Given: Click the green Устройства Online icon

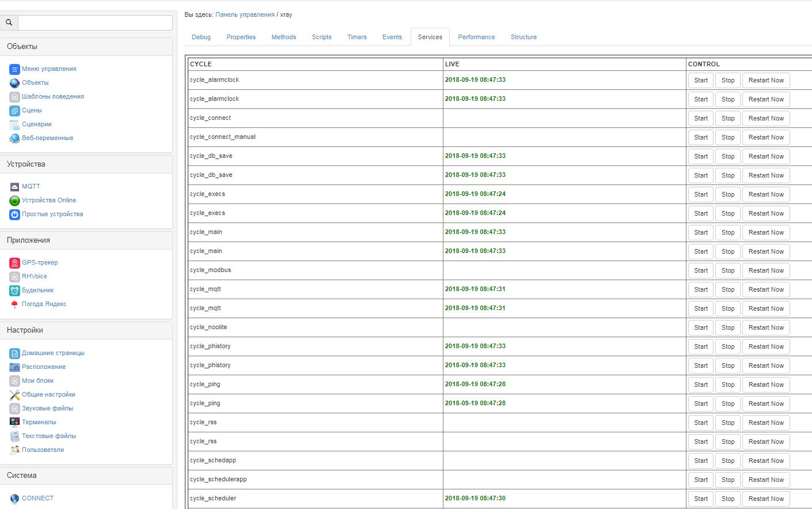Looking at the screenshot, I should (x=14, y=201).
